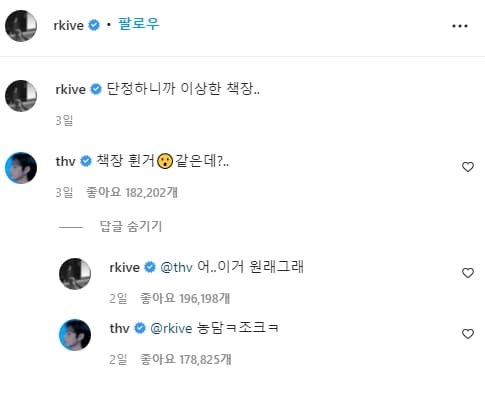
Task: Open rkive's caption profile avatar
Action: pos(21,96)
